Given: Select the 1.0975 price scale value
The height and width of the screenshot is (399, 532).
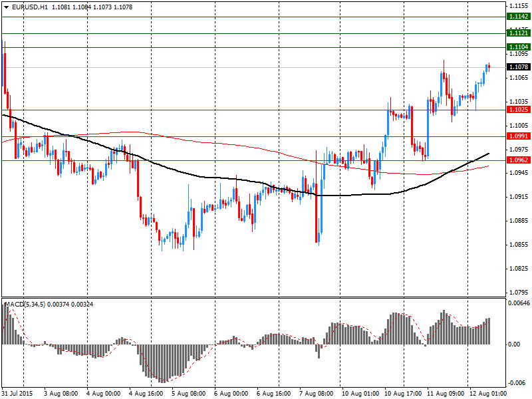Looking at the screenshot, I should [519, 149].
